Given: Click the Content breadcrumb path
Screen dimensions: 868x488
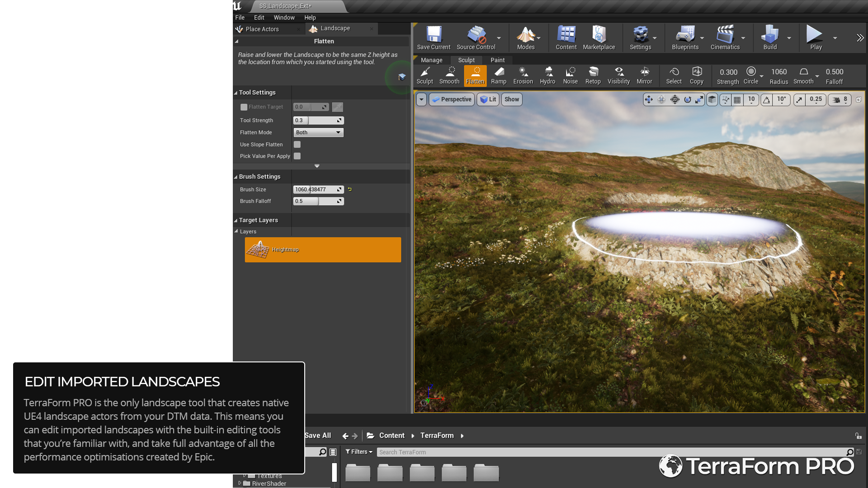Looking at the screenshot, I should coord(392,436).
